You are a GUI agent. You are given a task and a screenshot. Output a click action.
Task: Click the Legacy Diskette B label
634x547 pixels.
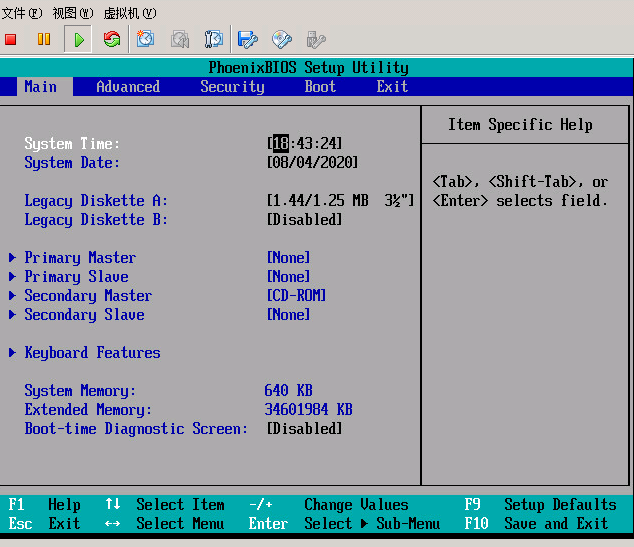pos(96,220)
